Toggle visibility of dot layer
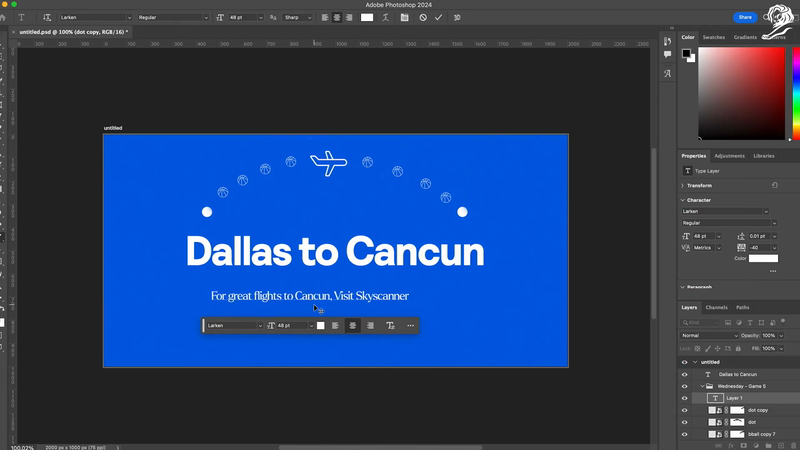 click(685, 422)
